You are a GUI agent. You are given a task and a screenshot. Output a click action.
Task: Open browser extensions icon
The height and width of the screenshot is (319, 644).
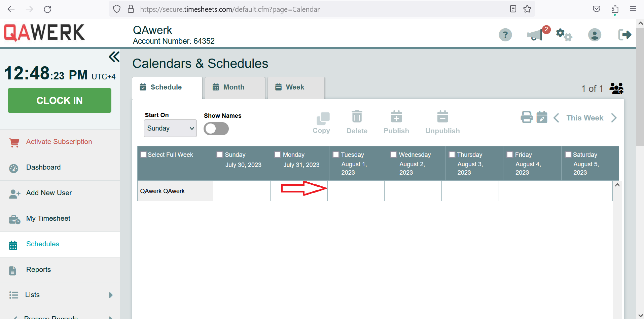pyautogui.click(x=615, y=9)
